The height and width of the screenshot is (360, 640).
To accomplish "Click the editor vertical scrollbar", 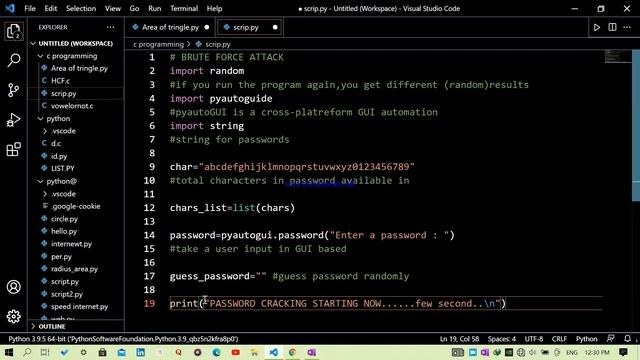I will 636,126.
